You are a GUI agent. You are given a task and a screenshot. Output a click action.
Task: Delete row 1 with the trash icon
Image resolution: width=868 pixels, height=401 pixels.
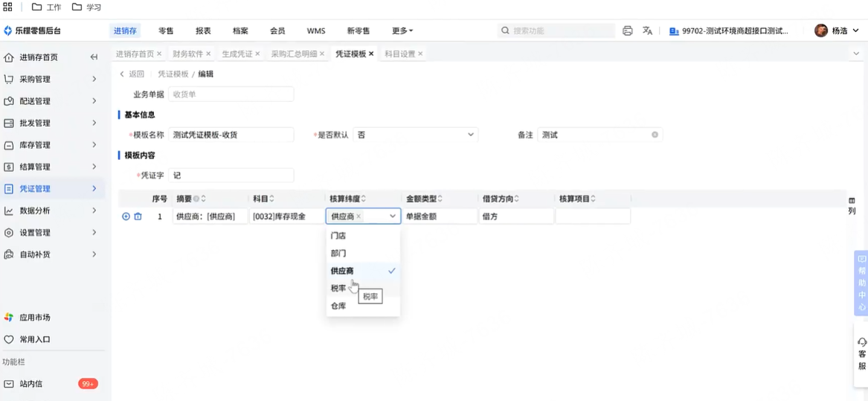coord(138,216)
